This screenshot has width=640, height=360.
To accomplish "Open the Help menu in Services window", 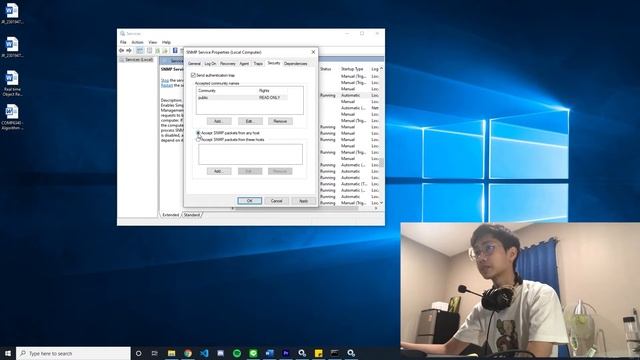I will (x=166, y=42).
